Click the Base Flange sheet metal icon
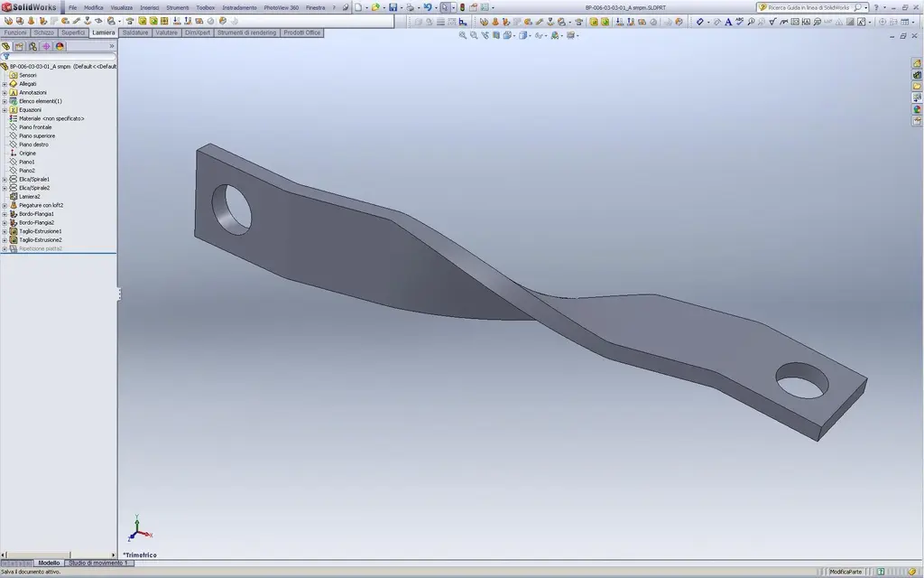 [x=8, y=21]
